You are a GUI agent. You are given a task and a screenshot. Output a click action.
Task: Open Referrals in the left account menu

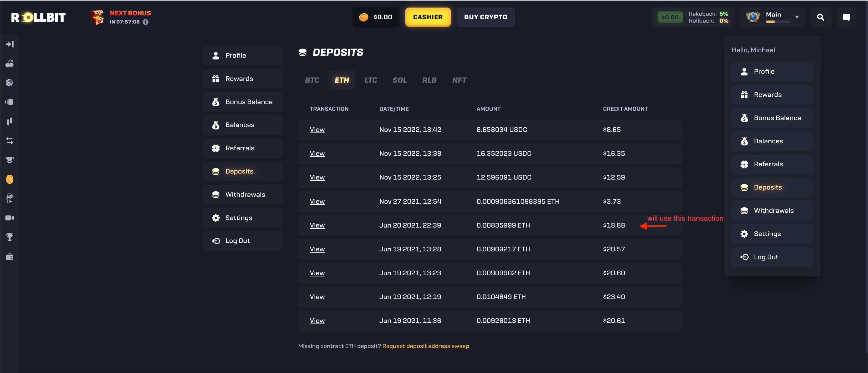pos(243,148)
